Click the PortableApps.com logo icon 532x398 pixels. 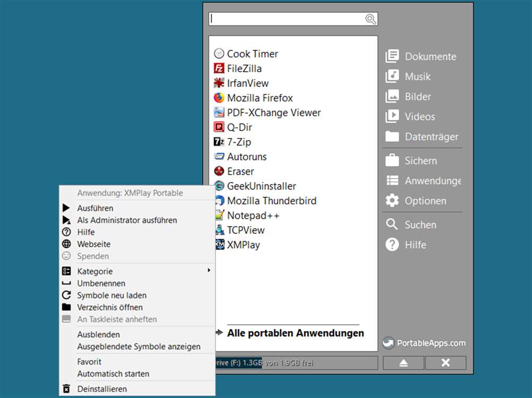(389, 343)
